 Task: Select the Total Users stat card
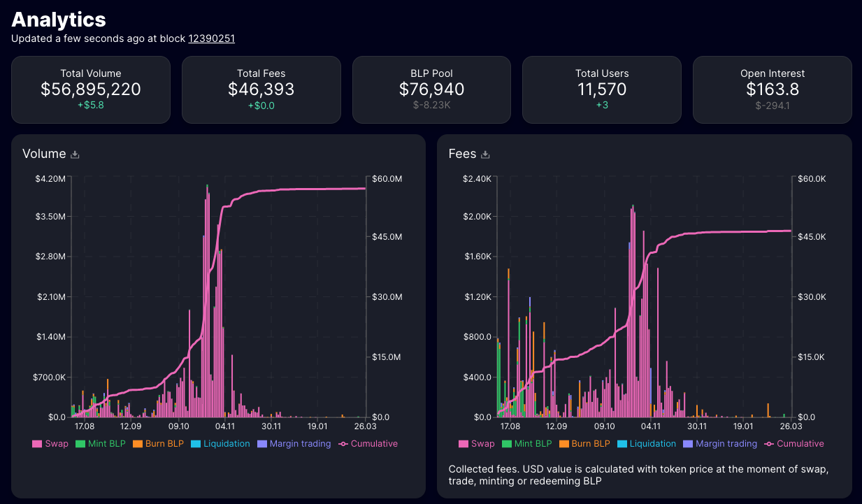click(x=602, y=89)
